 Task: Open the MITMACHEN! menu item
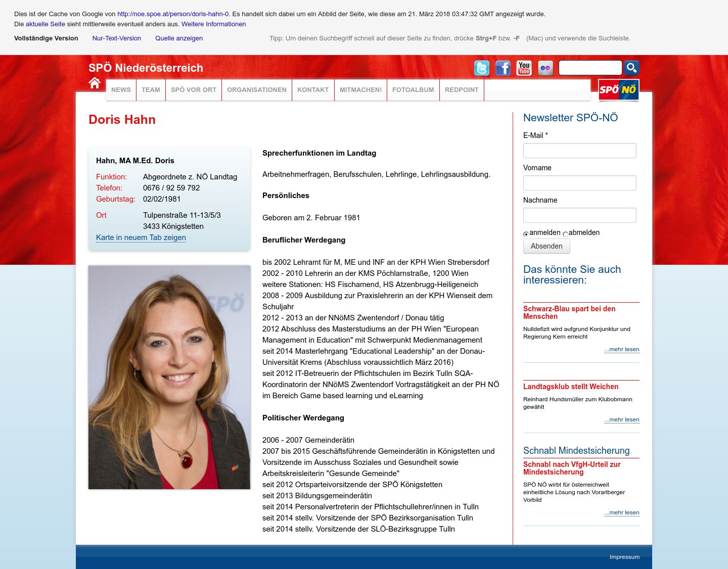pyautogui.click(x=360, y=90)
